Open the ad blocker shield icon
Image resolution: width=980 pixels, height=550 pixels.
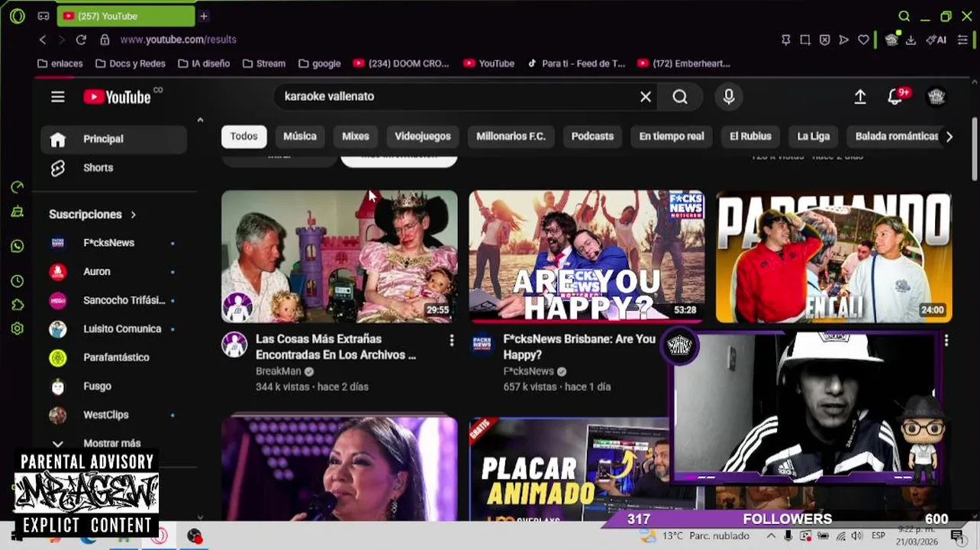pos(824,40)
